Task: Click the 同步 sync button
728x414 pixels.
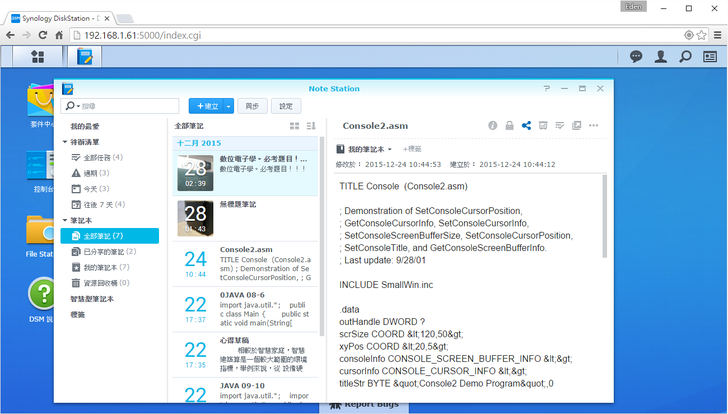Action: coord(252,106)
